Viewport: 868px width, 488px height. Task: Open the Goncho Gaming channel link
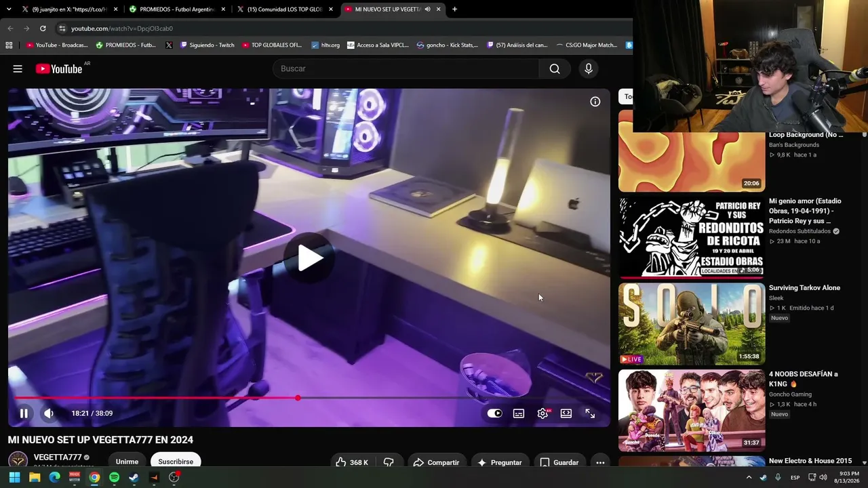point(790,394)
